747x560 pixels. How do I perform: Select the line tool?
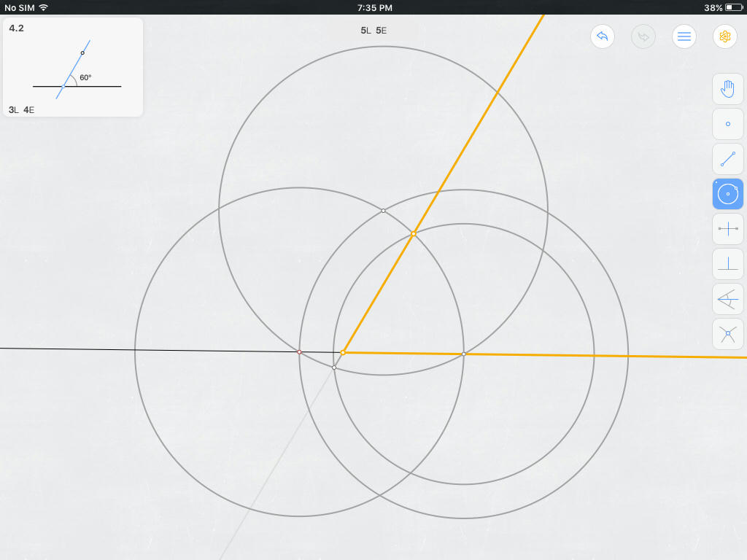coord(727,159)
